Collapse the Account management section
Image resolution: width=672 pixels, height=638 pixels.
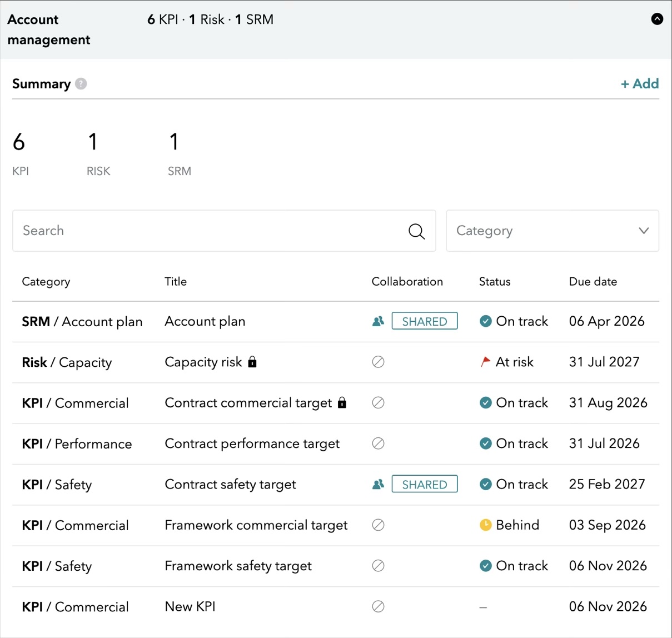click(x=657, y=19)
